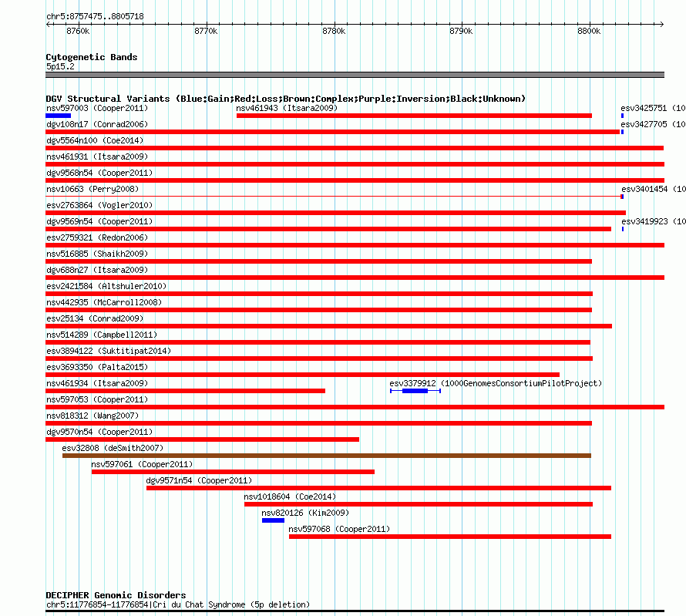Open esv3401454 variant label

click(x=653, y=189)
